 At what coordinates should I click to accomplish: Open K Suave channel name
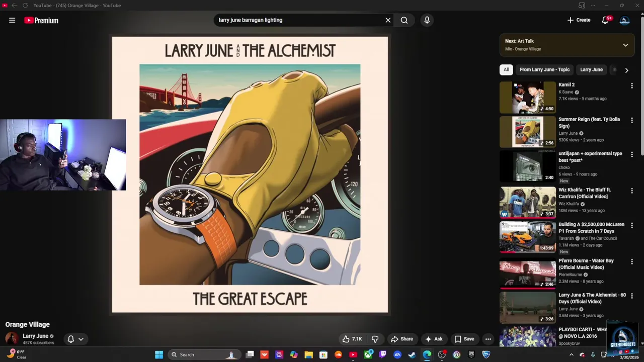click(566, 92)
